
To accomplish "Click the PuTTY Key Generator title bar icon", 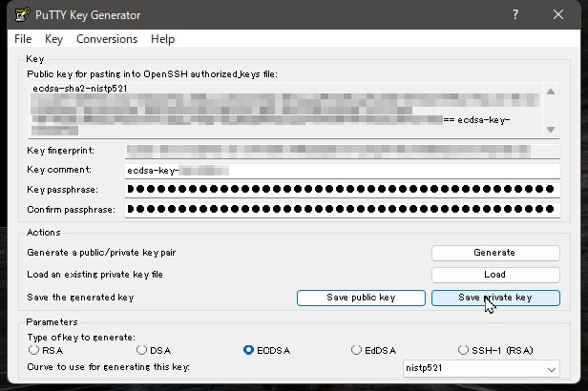I will tap(22, 14).
